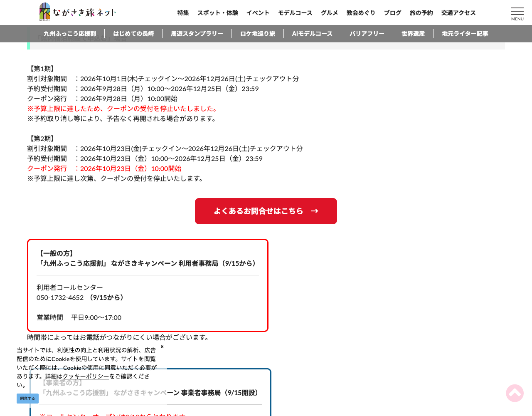Open the 特集 menu item
Viewport: 532px width, 416px height.
[183, 13]
